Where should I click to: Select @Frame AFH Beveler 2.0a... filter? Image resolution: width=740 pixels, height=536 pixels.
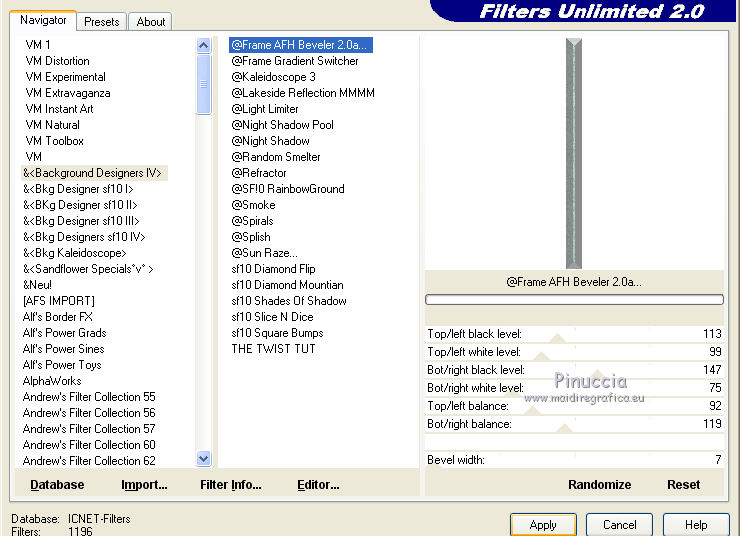[x=301, y=45]
